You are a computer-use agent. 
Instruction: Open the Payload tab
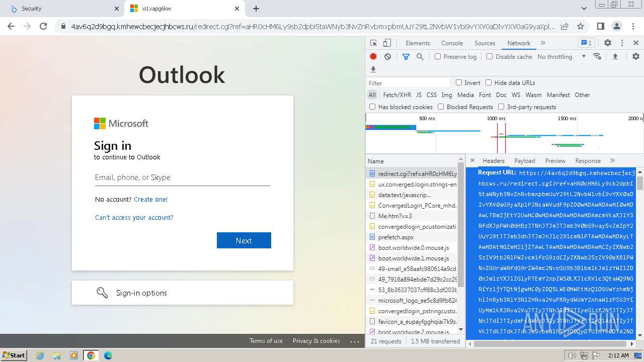525,160
